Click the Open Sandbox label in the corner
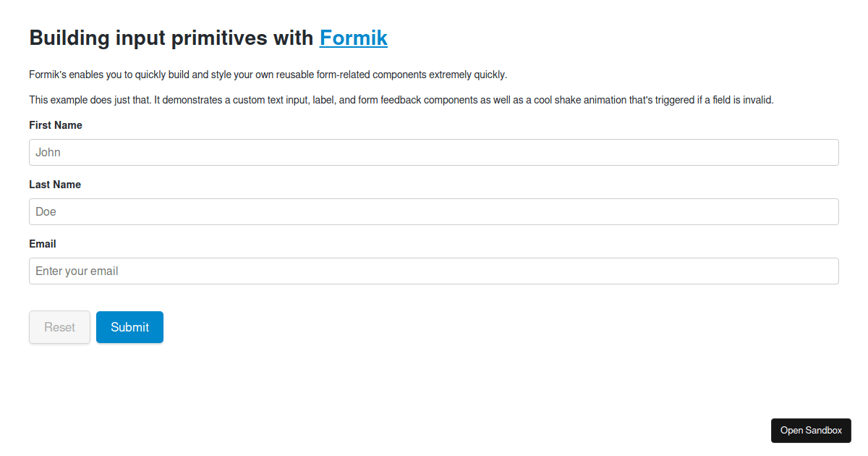The image size is (868, 456). (x=811, y=430)
